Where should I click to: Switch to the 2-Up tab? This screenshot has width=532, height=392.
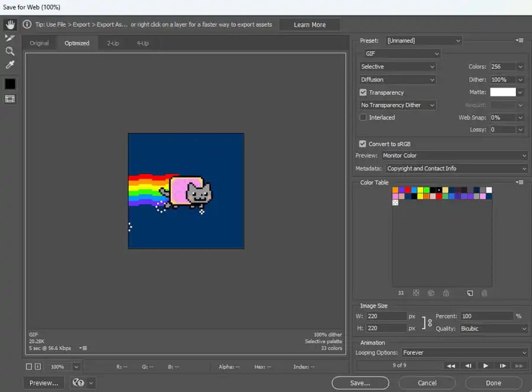(x=113, y=43)
